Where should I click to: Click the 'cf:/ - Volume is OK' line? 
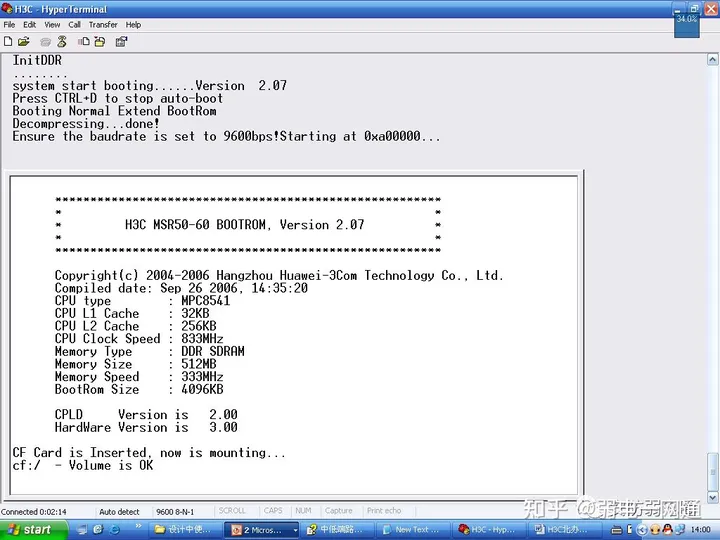(83, 466)
